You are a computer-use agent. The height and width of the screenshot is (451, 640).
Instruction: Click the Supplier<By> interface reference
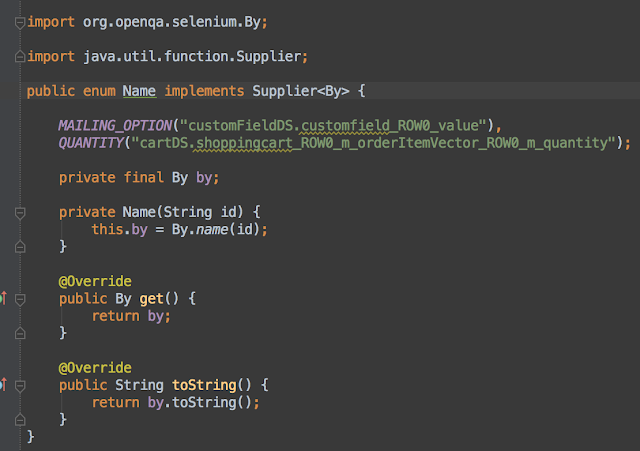coord(301,91)
